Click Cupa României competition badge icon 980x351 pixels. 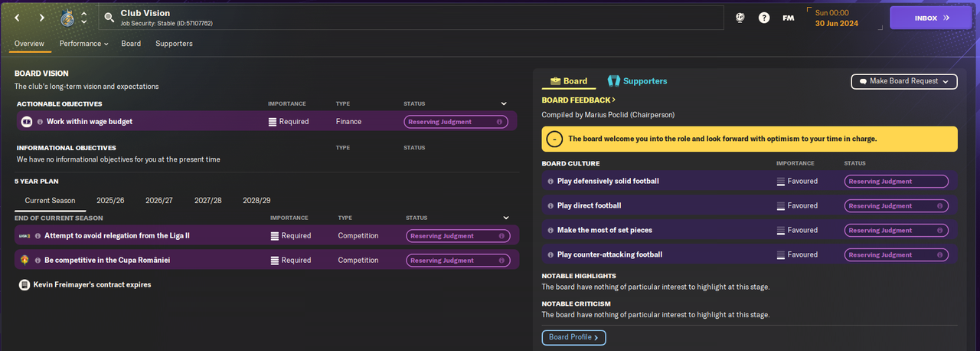tap(24, 261)
